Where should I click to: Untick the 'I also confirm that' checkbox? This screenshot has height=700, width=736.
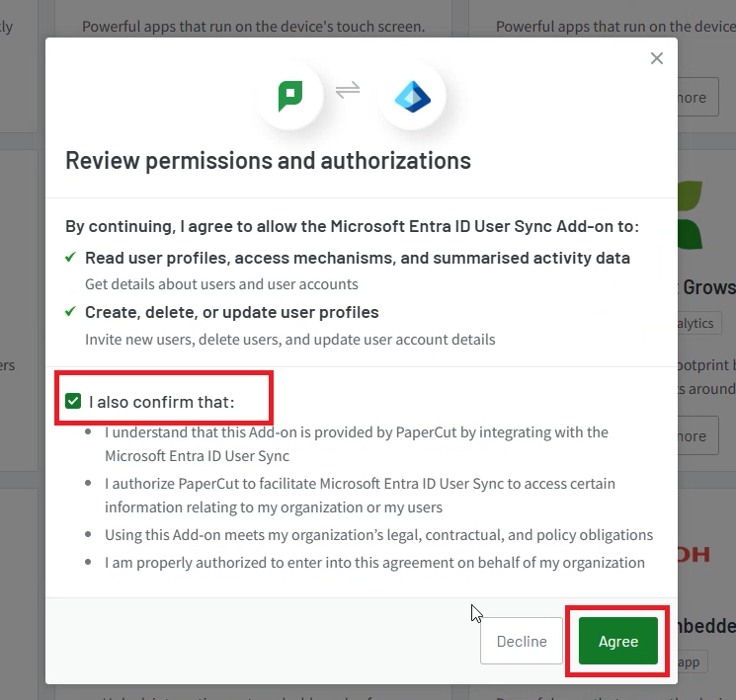tap(73, 401)
